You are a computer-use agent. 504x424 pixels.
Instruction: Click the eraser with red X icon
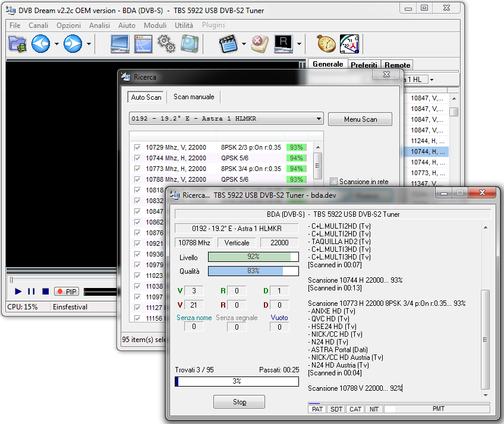tap(260, 44)
